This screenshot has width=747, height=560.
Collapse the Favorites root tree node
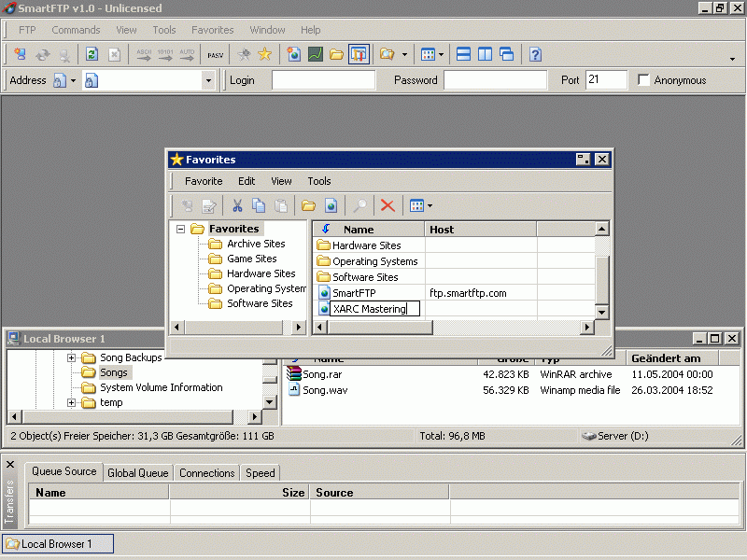point(180,229)
